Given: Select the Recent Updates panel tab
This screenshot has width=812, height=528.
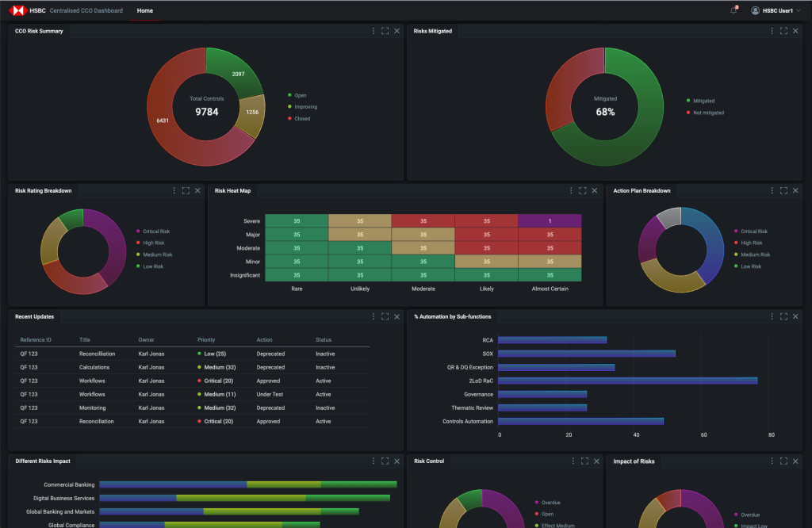Looking at the screenshot, I should click(35, 316).
